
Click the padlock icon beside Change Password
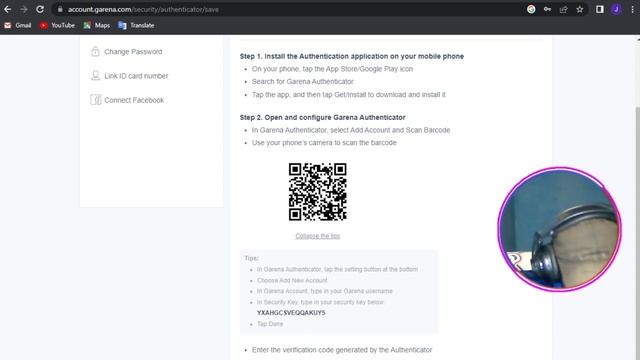point(95,51)
